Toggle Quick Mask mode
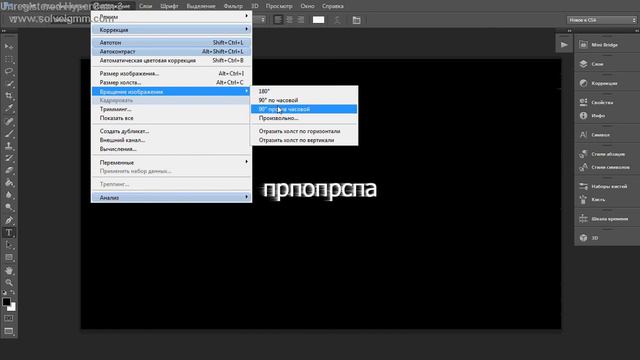The height and width of the screenshot is (360, 640). click(9, 318)
